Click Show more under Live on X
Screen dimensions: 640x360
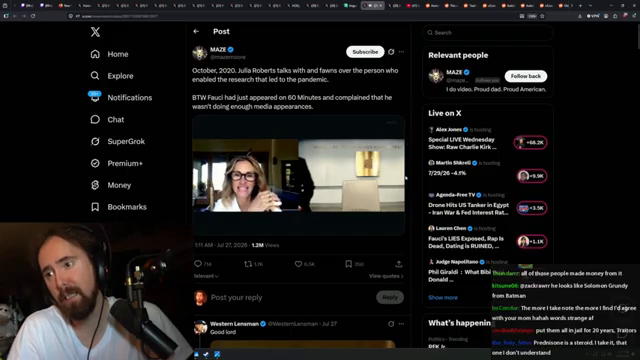pos(443,298)
